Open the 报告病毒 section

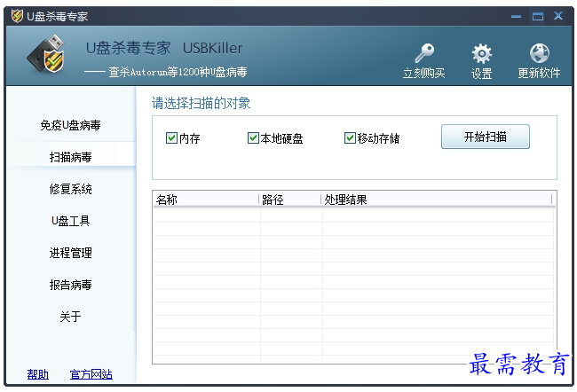pos(70,285)
